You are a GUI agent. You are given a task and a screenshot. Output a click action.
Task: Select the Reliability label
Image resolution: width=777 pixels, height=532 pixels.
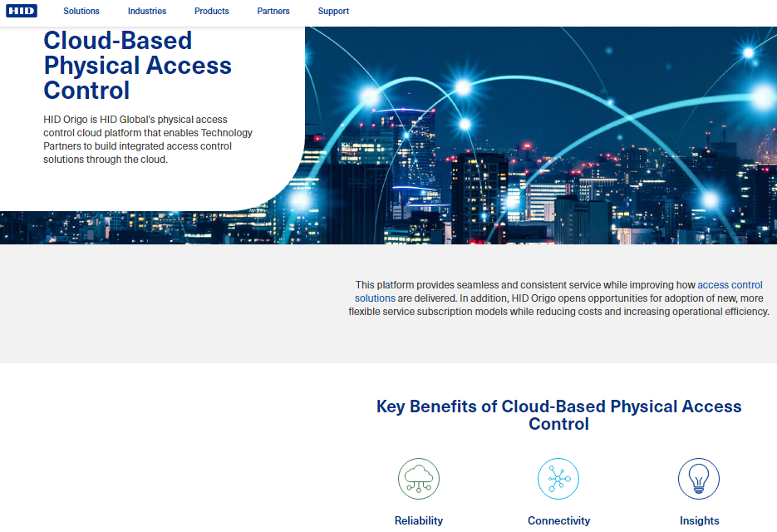coord(419,520)
